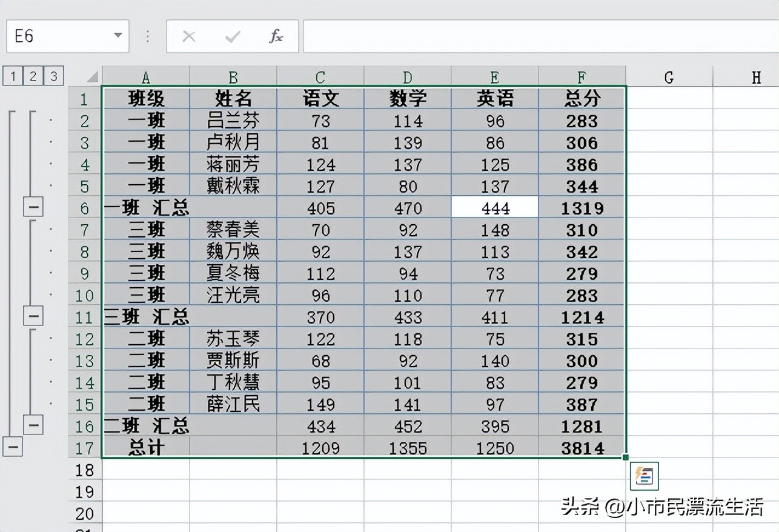Click the 总分 header cell
This screenshot has width=779, height=532.
582,99
